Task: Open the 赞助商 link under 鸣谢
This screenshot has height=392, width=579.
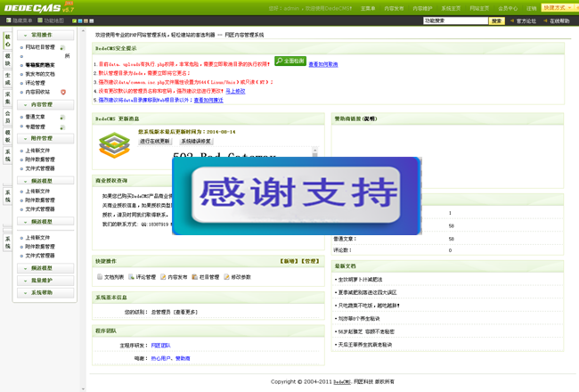Action: 183,358
